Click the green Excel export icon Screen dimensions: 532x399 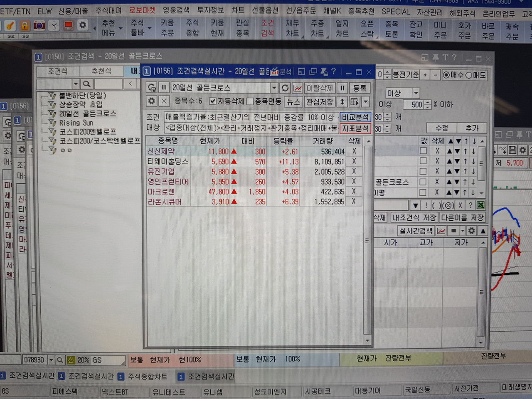(x=480, y=205)
